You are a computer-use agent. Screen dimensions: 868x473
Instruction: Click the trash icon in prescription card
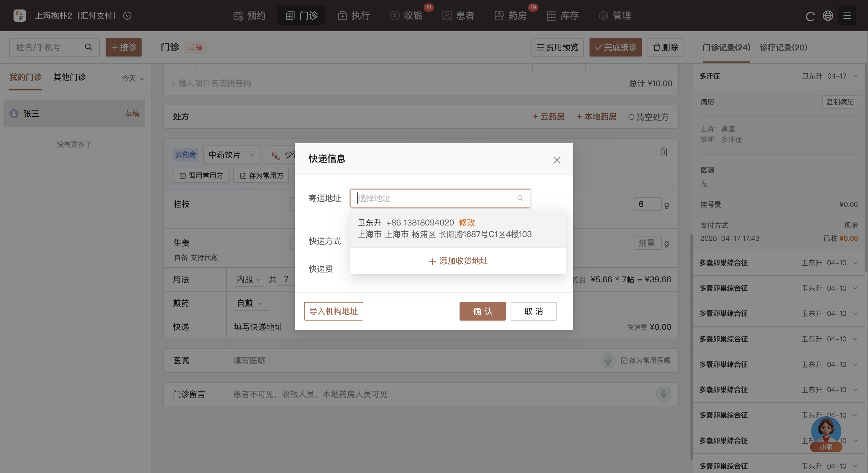click(x=663, y=152)
